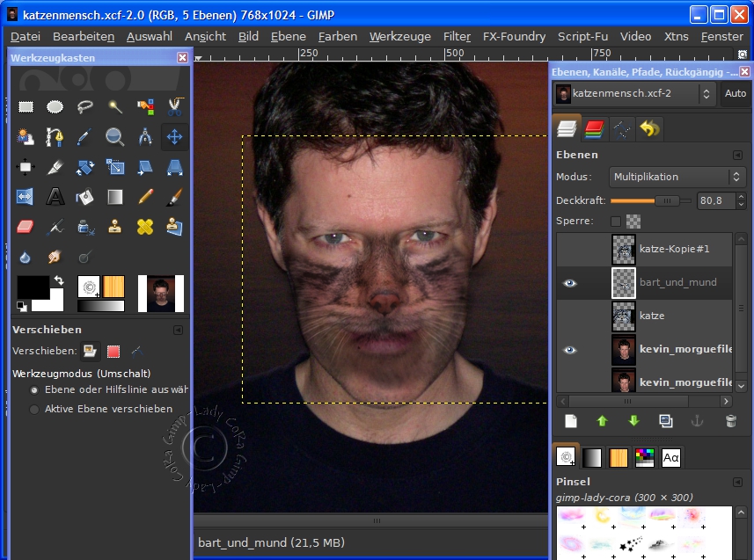Open the FX-Foundry menu
This screenshot has height=560, width=754.
pos(514,37)
